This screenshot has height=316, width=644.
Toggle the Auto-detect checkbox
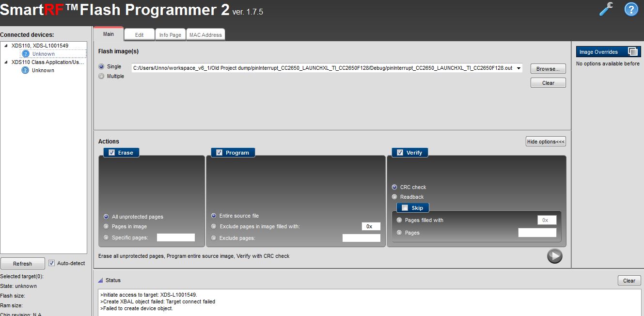click(52, 263)
